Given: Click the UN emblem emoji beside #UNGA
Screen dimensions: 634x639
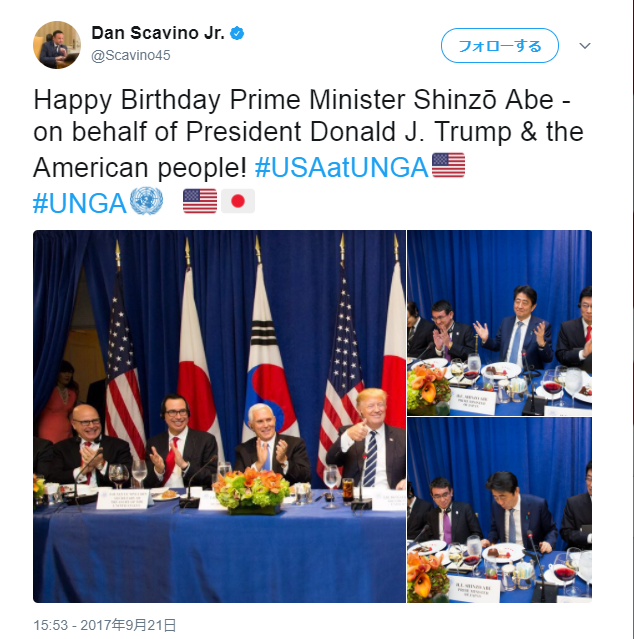Looking at the screenshot, I should [x=146, y=201].
